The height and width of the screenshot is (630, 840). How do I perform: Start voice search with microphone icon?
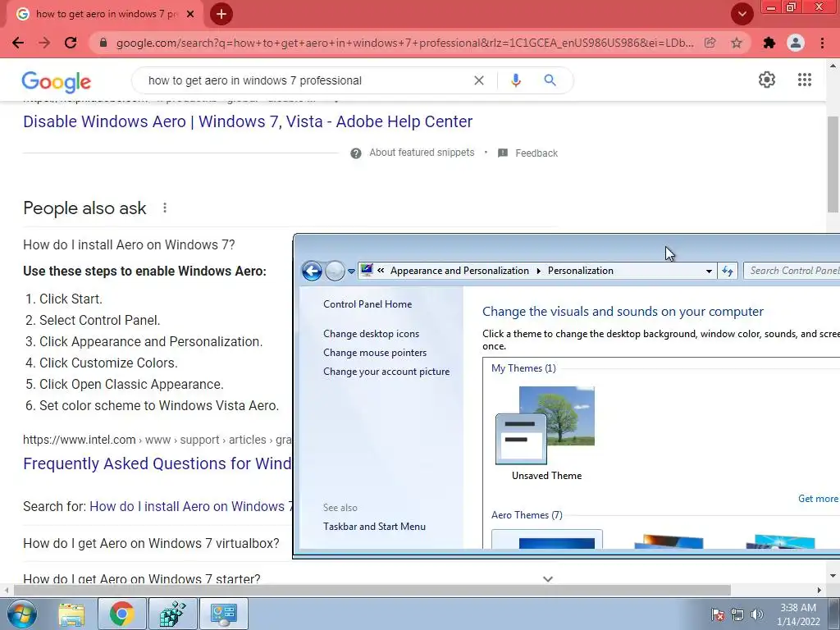(515, 80)
